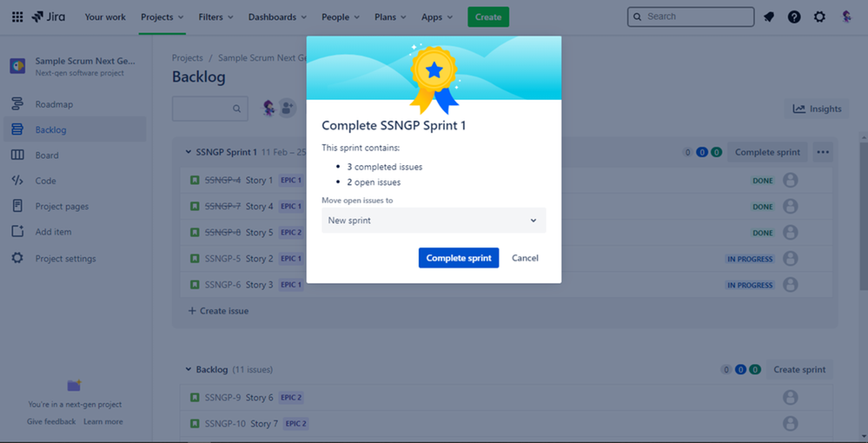Open the sprint more actions ellipsis
The height and width of the screenshot is (443, 868).
click(823, 152)
